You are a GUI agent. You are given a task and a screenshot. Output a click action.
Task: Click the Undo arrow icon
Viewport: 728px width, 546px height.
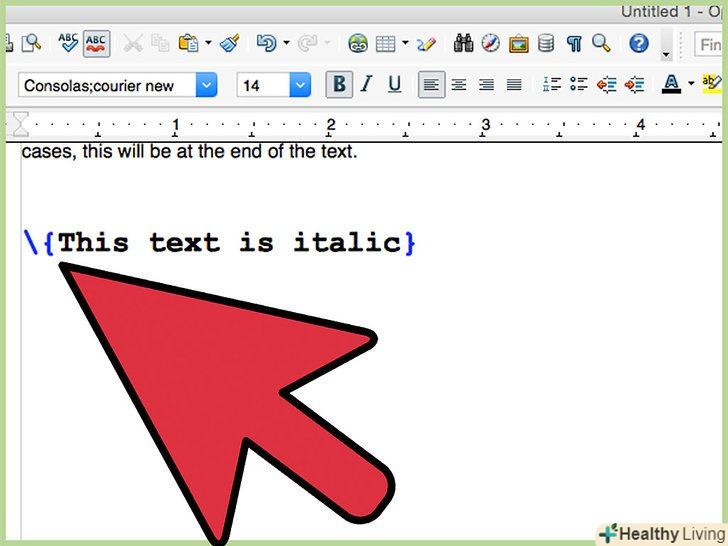pyautogui.click(x=265, y=43)
